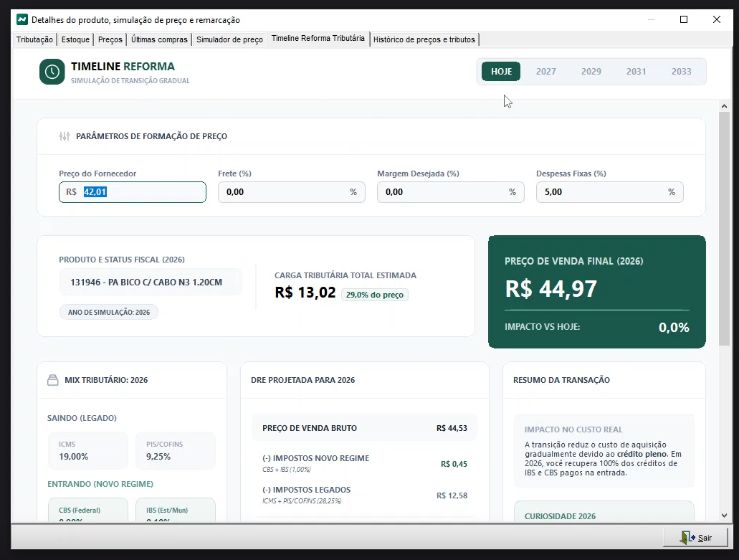Edit the Frete percentage field
Screen dimensions: 739x560
[285, 192]
